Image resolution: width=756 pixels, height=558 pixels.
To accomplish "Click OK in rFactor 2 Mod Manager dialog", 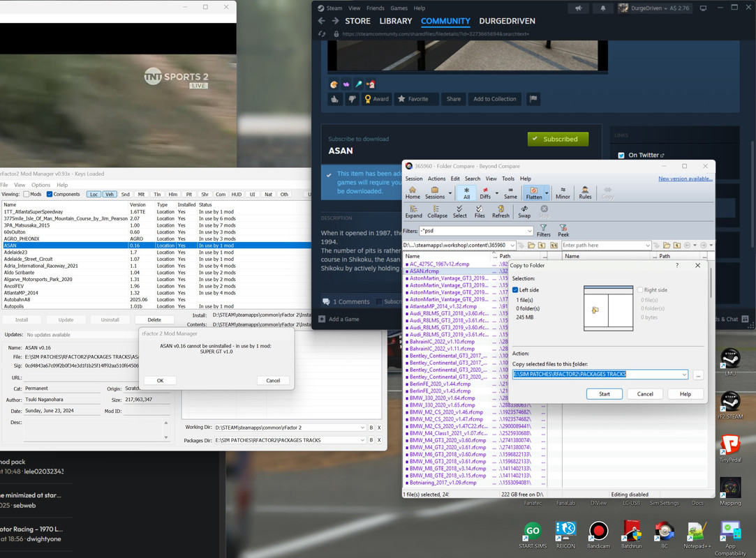I will click(160, 381).
